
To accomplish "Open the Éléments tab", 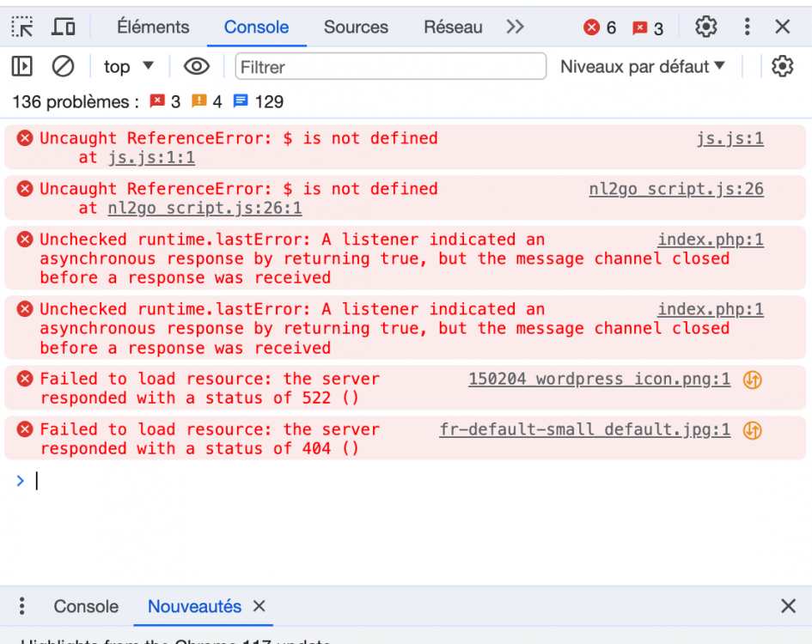I will [153, 27].
